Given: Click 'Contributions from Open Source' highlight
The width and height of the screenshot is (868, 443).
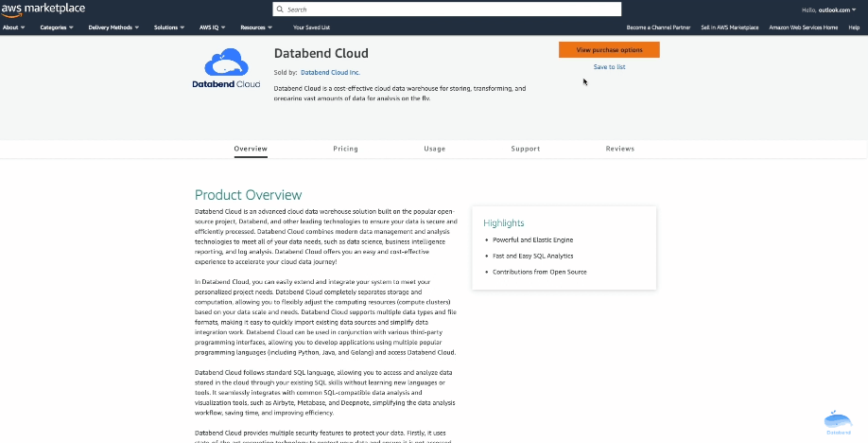Looking at the screenshot, I should pyautogui.click(x=539, y=273).
